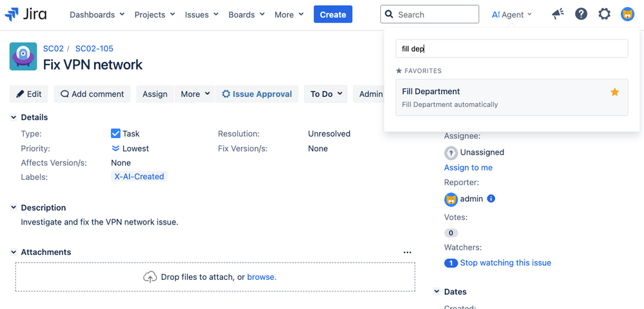
Task: Click the attachments ellipsis options icon
Action: coord(407,252)
